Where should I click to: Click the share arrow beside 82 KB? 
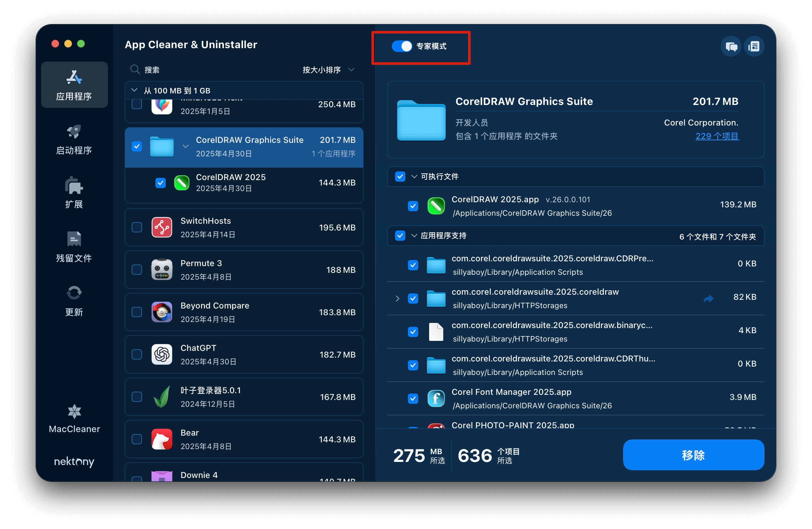click(708, 299)
